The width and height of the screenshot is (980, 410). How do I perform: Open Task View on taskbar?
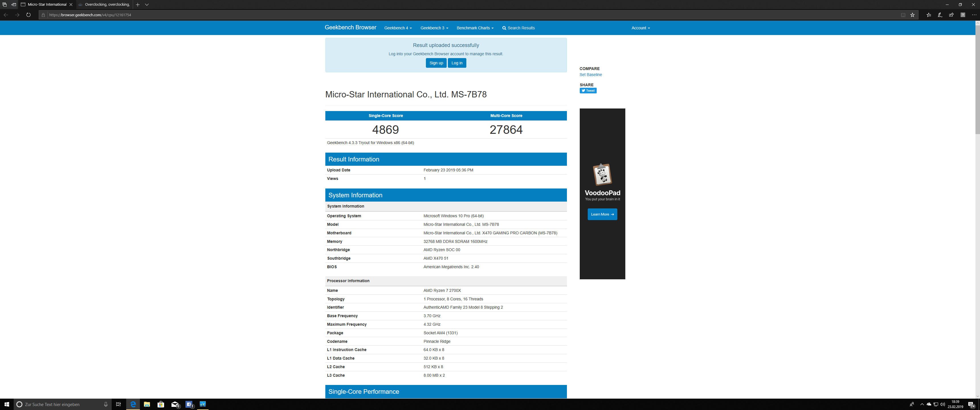(x=118, y=404)
